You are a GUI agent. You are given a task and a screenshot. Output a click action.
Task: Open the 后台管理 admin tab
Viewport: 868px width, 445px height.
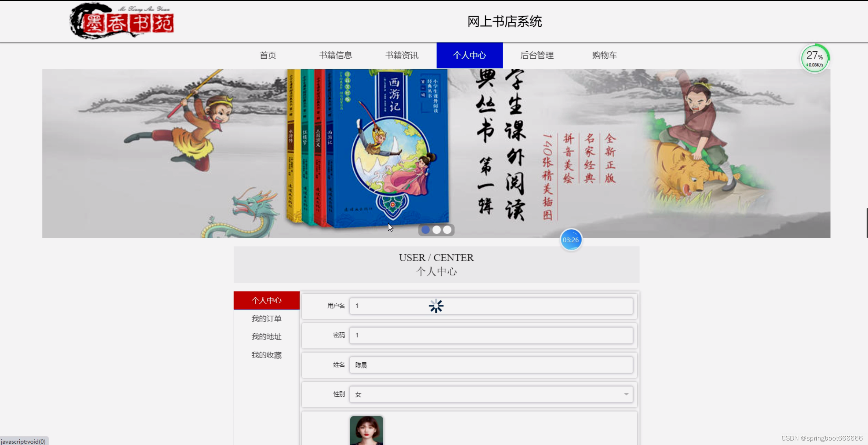(x=537, y=55)
